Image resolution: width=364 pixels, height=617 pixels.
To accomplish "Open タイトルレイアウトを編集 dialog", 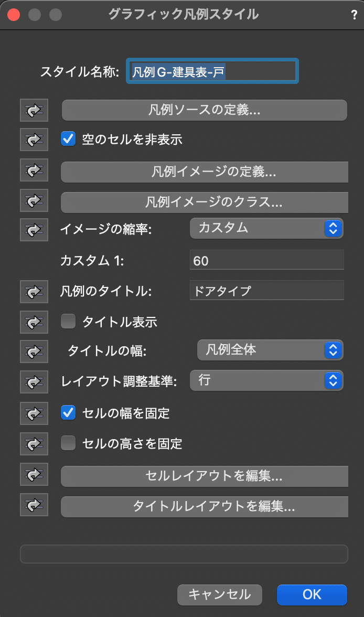I will (x=204, y=506).
